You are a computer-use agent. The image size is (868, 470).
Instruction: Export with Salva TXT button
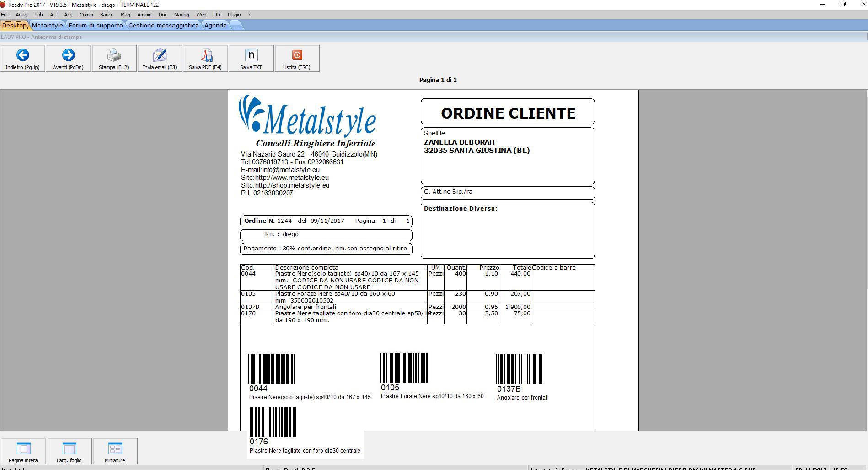(251, 58)
